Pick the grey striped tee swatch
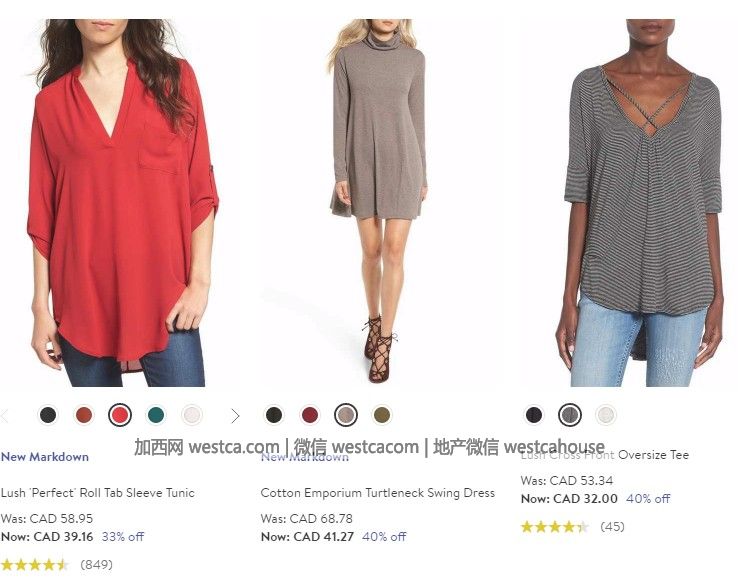738x580 pixels. tap(570, 415)
